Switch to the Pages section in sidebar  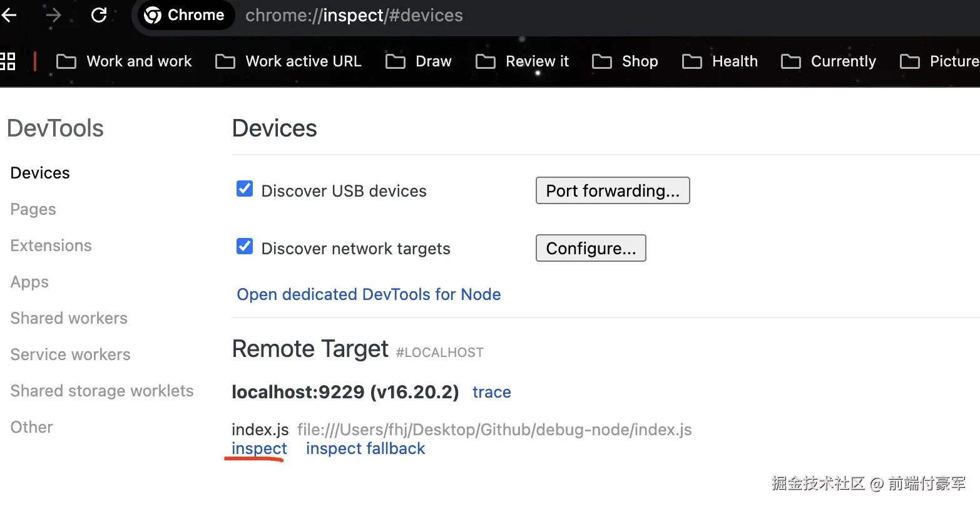click(x=33, y=209)
